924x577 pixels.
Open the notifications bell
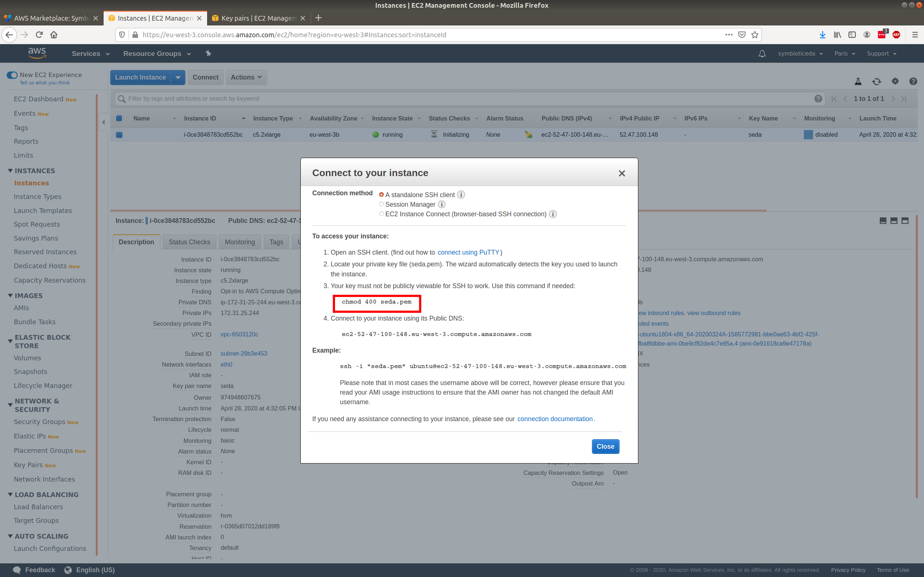pyautogui.click(x=762, y=54)
